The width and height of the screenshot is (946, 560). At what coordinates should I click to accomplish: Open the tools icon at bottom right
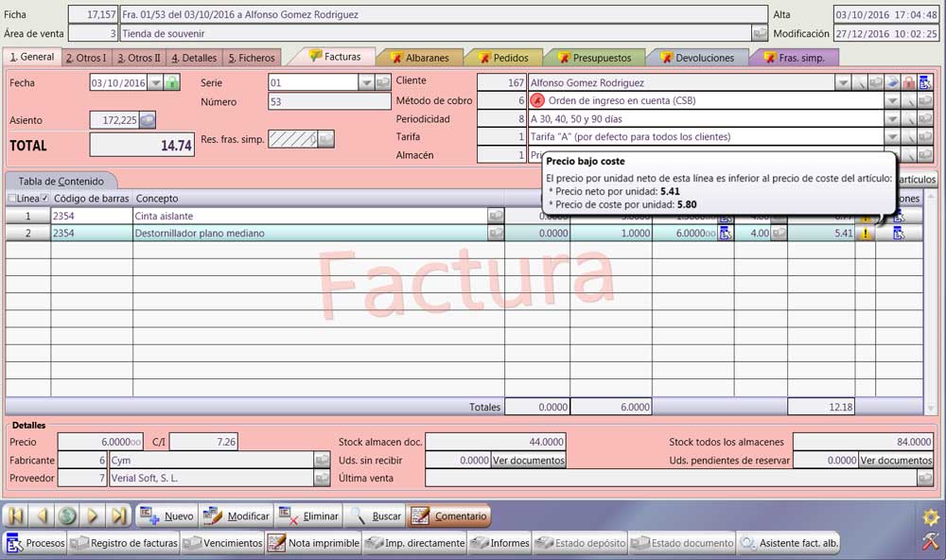(x=930, y=542)
